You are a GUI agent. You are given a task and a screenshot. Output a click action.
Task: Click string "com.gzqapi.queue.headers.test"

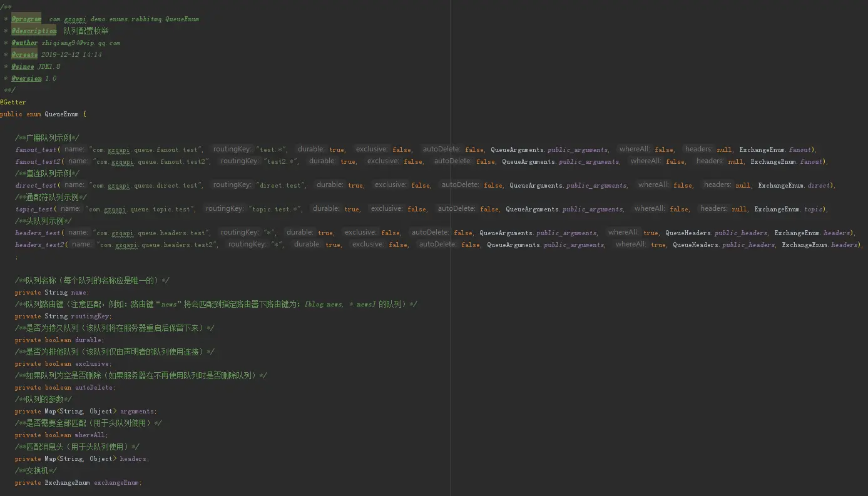pyautogui.click(x=151, y=233)
